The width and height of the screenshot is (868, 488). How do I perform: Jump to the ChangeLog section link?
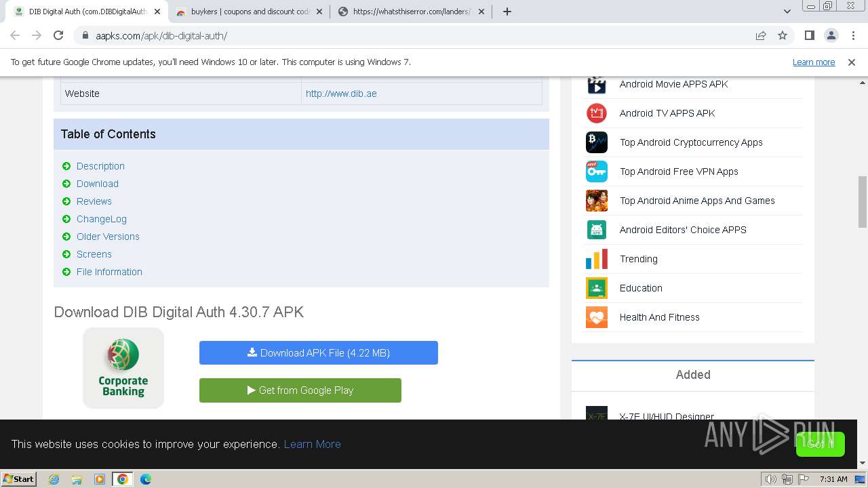[102, 219]
